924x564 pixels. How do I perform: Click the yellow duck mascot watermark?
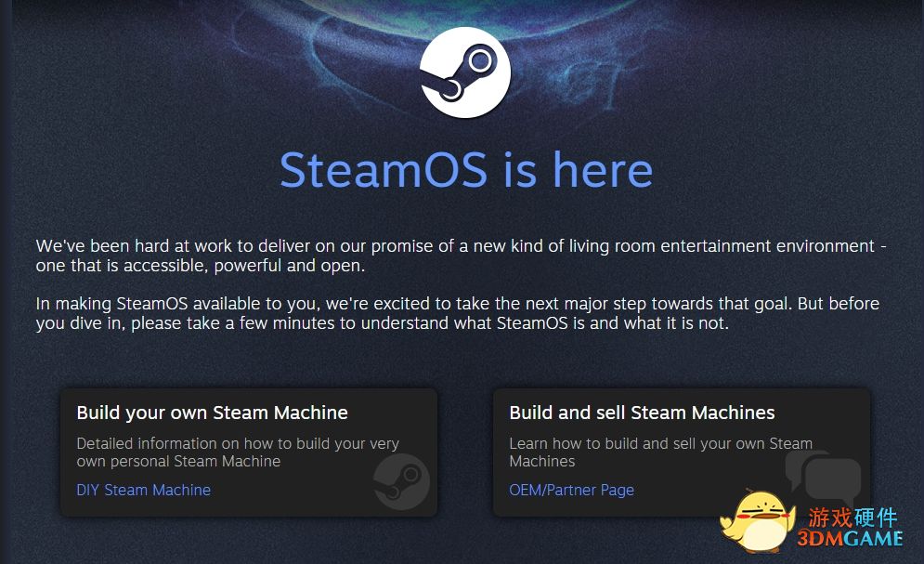click(757, 521)
